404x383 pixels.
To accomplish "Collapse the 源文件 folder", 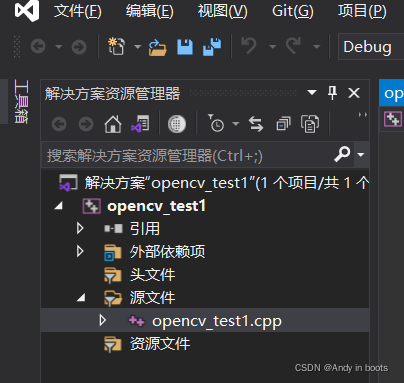I will coord(81,297).
